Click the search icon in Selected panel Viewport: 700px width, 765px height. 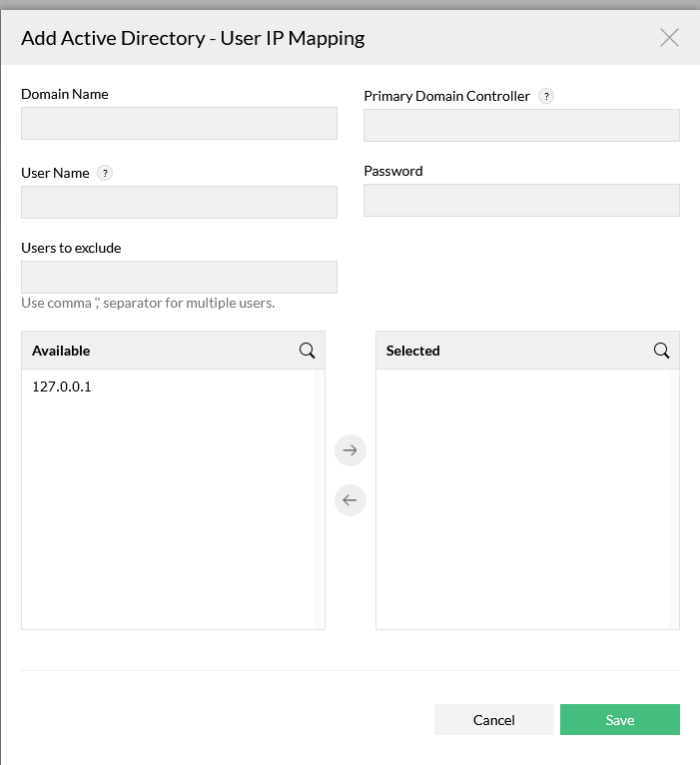click(x=661, y=351)
